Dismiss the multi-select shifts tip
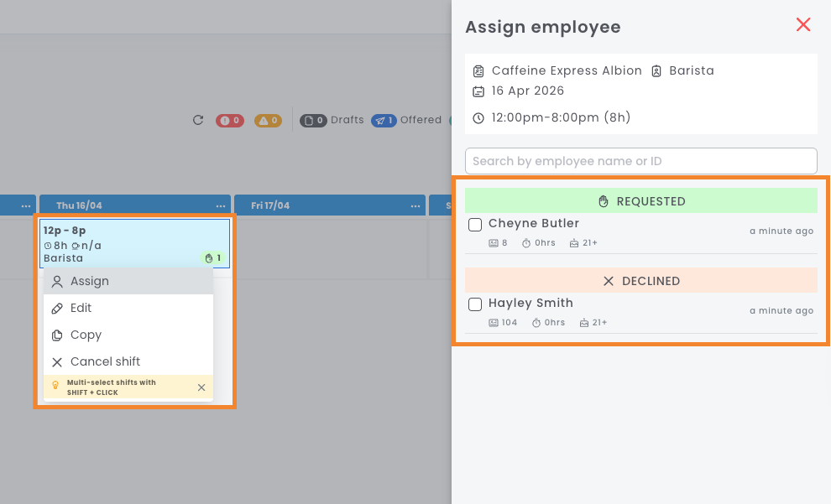 click(x=201, y=387)
